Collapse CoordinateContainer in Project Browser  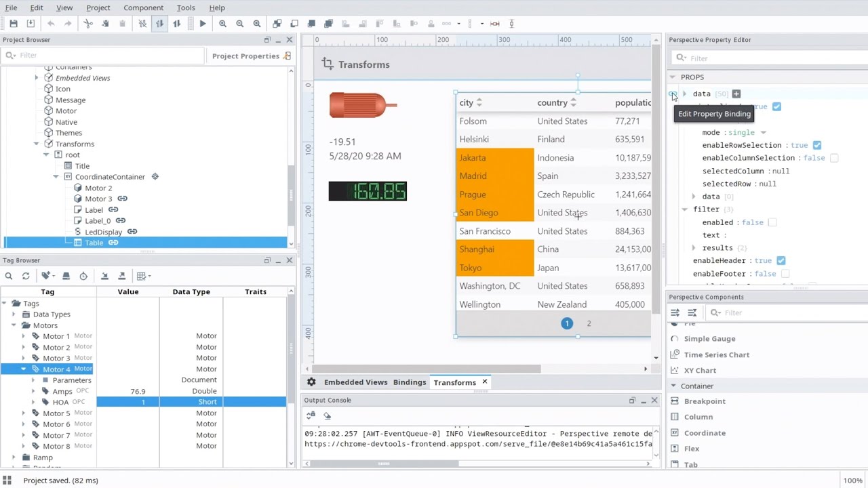56,177
